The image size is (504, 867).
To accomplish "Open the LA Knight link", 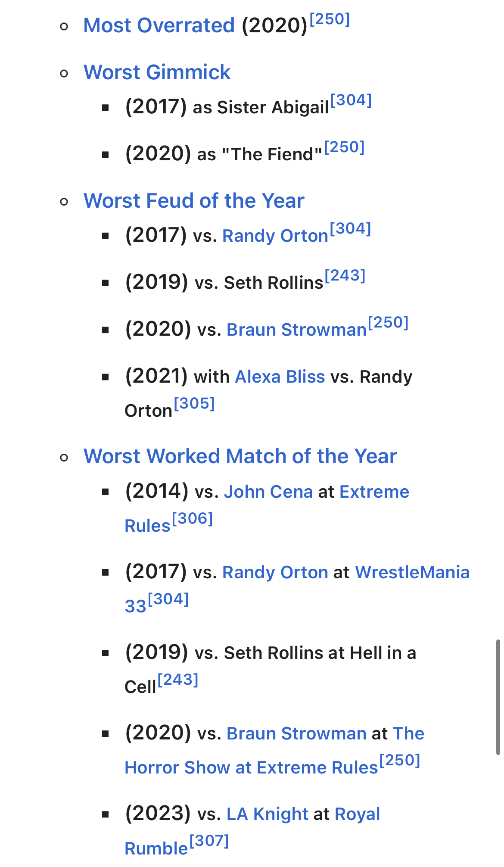I will (x=267, y=814).
